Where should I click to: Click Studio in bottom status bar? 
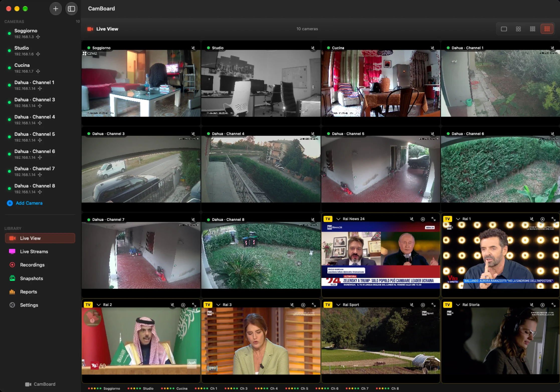pos(140,388)
